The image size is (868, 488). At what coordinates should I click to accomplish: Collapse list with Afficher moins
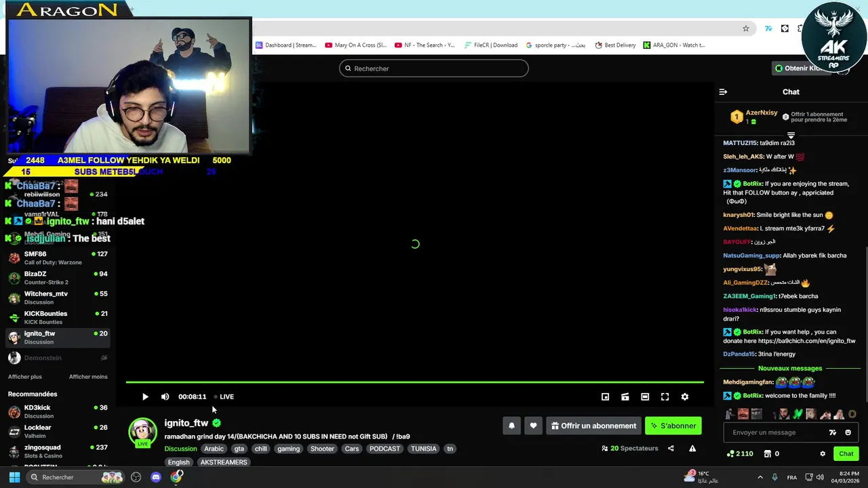pos(88,377)
